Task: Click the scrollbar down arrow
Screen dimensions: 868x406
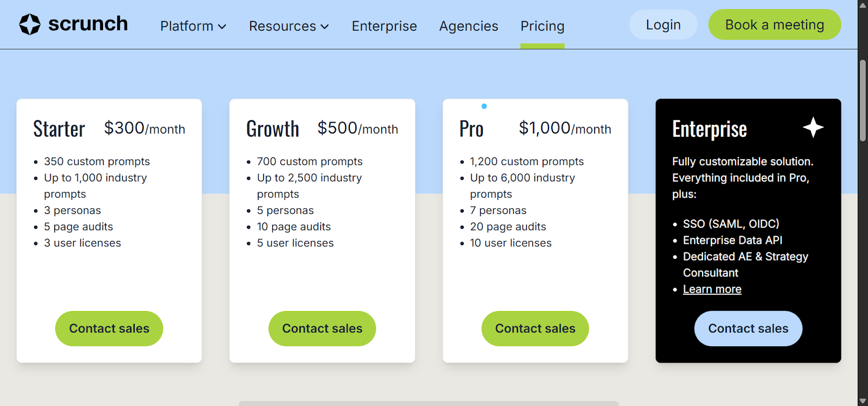Action: click(862, 401)
